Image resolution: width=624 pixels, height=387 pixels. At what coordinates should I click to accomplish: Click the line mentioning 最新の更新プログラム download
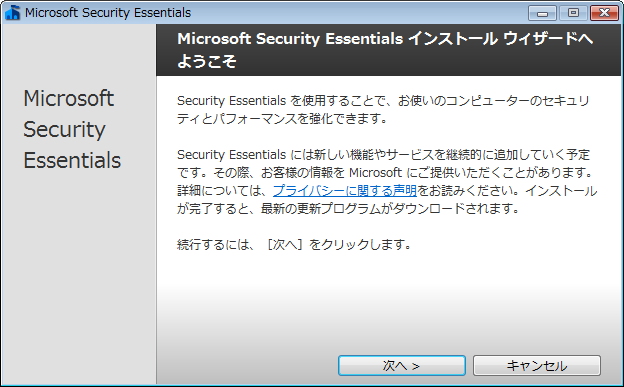[348, 208]
